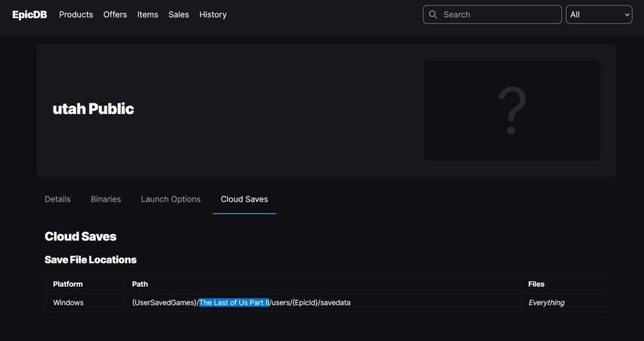Go to Offers in navigation bar
Image resolution: width=644 pixels, height=341 pixels.
[x=115, y=14]
